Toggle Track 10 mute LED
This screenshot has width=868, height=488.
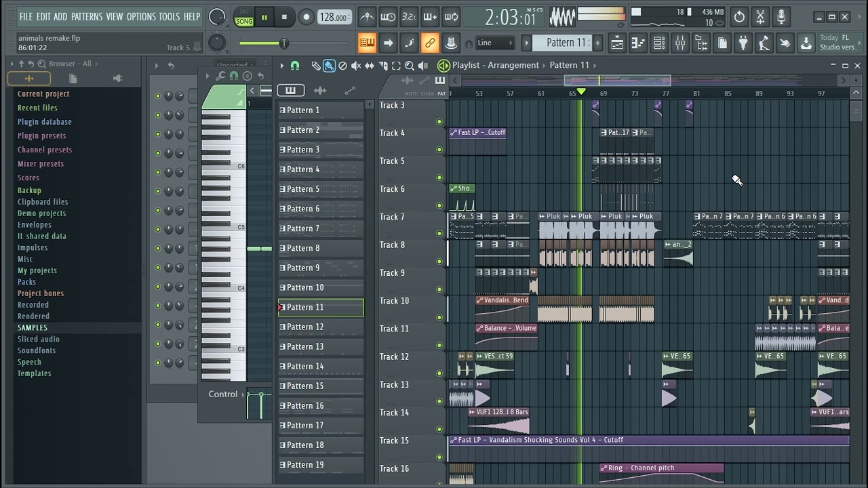point(439,317)
